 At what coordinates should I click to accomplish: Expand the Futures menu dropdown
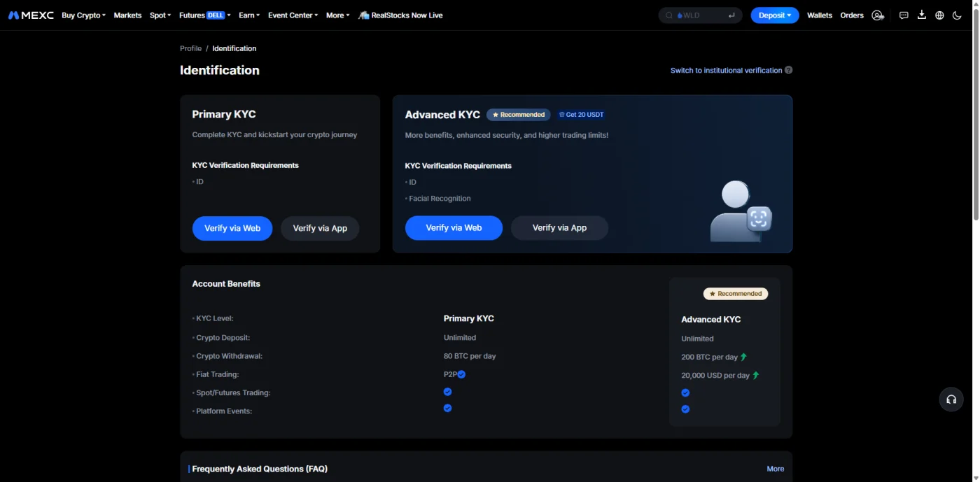click(x=204, y=15)
